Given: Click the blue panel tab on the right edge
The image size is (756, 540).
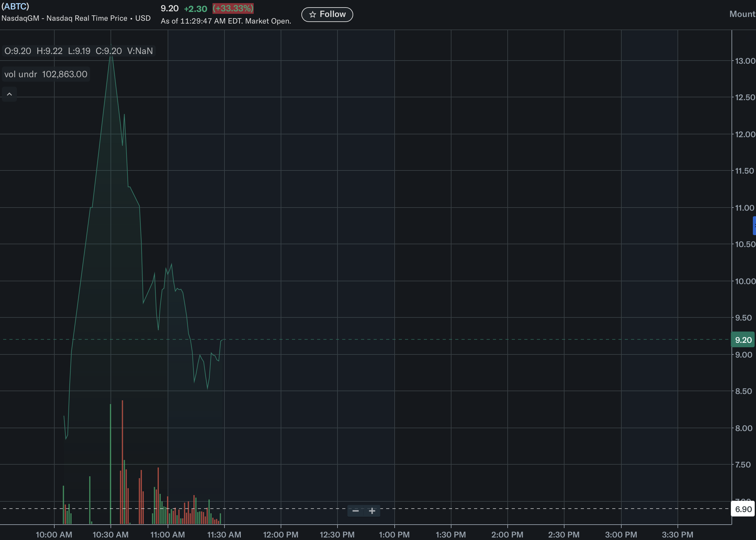Looking at the screenshot, I should click(754, 225).
